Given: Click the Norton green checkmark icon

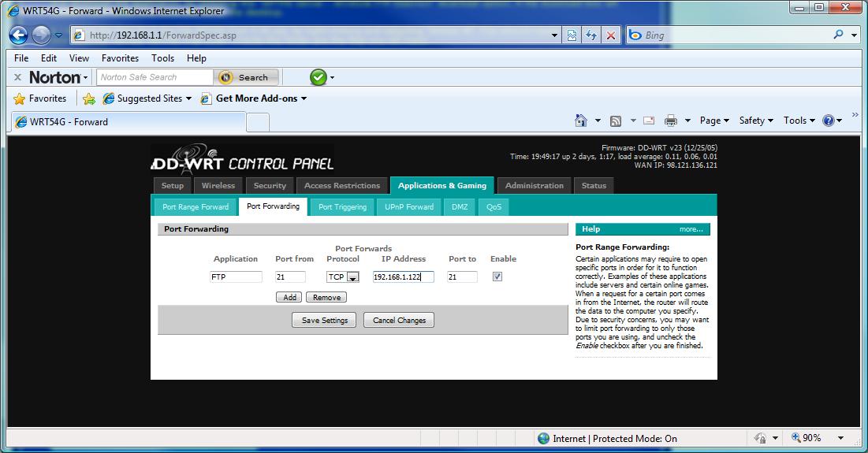Looking at the screenshot, I should (x=318, y=77).
